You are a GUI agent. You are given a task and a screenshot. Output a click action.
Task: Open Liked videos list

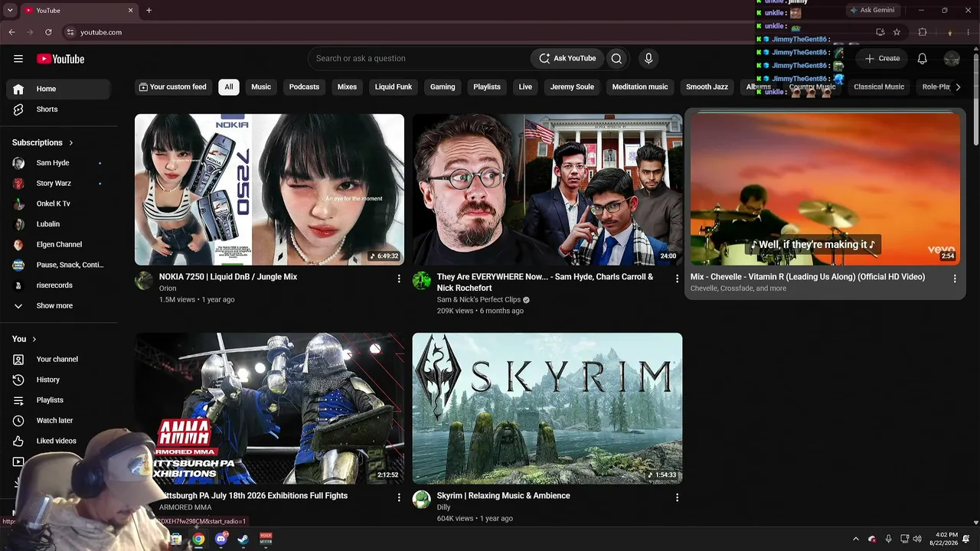pyautogui.click(x=58, y=441)
